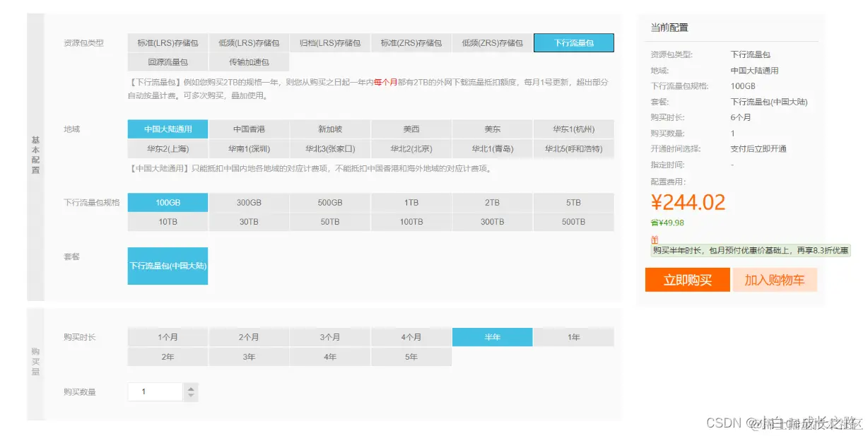The width and height of the screenshot is (868, 436).
Task: Pick the 100TB traffic package size
Action: (x=411, y=222)
